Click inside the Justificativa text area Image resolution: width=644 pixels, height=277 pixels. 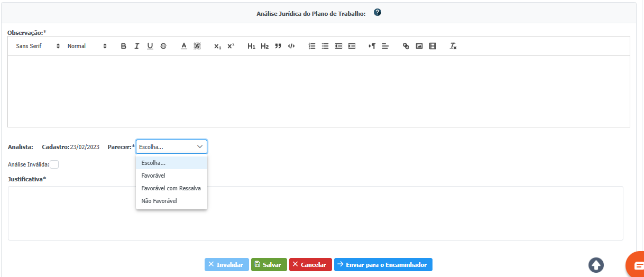[x=315, y=213]
